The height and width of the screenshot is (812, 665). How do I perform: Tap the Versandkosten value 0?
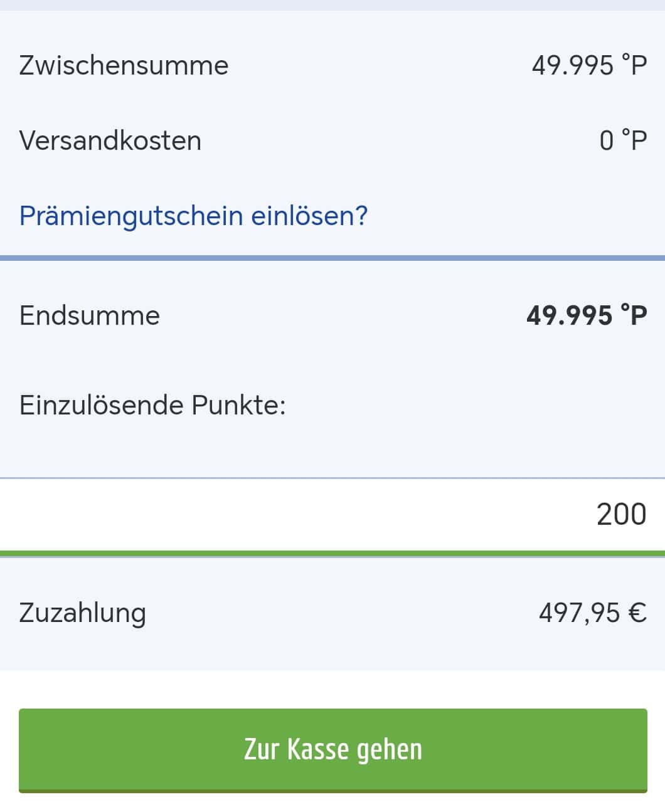coord(607,140)
